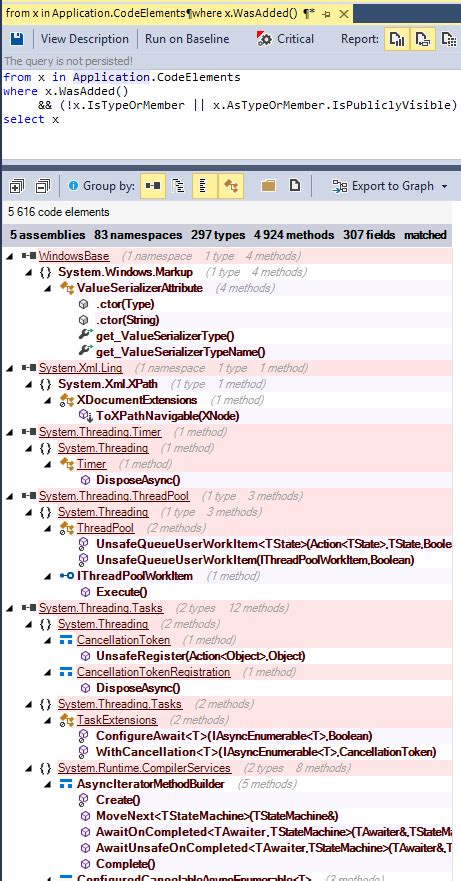The image size is (461, 881).
Task: Open the WindowsBase assembly link
Action: [x=74, y=256]
